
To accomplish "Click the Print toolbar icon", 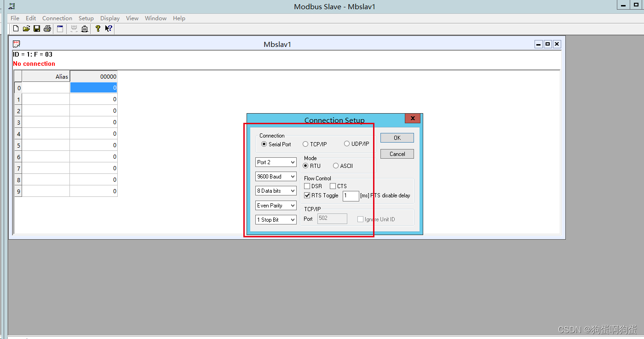I will 47,29.
